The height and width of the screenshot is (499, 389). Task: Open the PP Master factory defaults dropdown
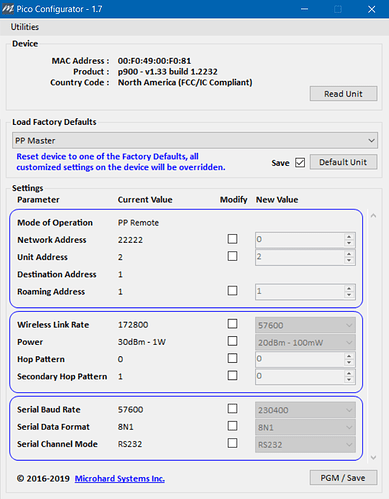point(195,140)
